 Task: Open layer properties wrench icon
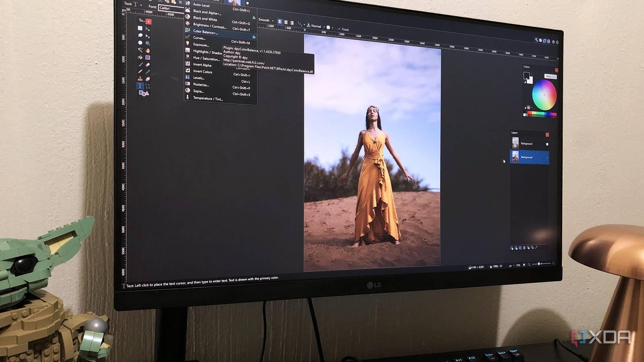tap(536, 247)
